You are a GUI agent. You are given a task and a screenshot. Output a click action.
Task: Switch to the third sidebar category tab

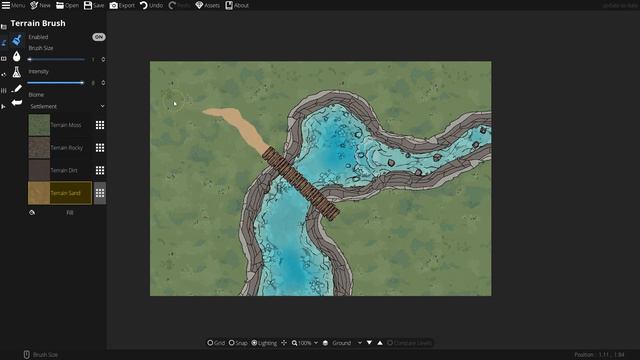(x=4, y=59)
